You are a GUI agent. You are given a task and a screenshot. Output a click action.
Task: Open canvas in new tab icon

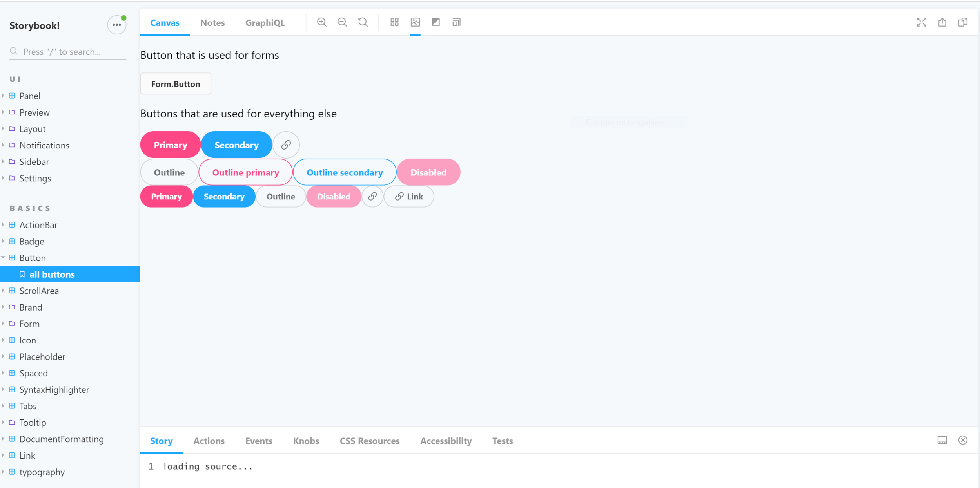tap(942, 22)
